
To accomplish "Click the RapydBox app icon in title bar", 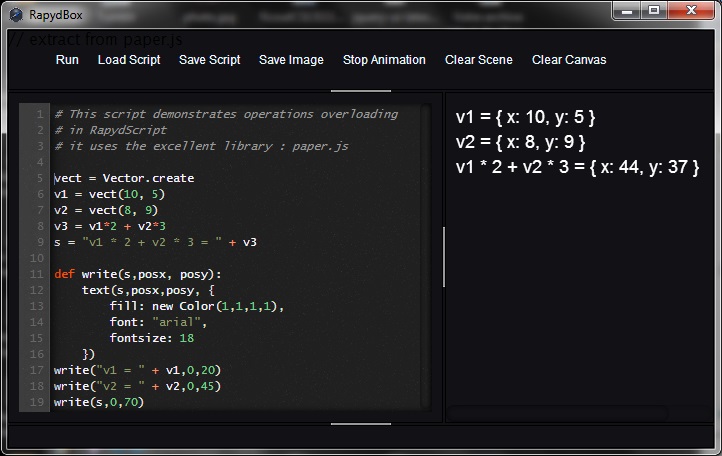I will pyautogui.click(x=16, y=15).
